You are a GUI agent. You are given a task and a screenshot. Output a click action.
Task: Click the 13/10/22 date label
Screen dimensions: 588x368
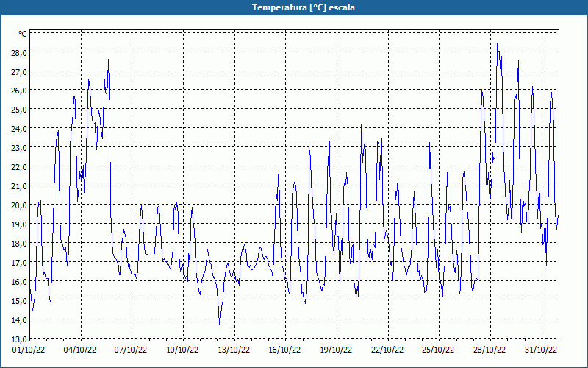click(x=234, y=350)
